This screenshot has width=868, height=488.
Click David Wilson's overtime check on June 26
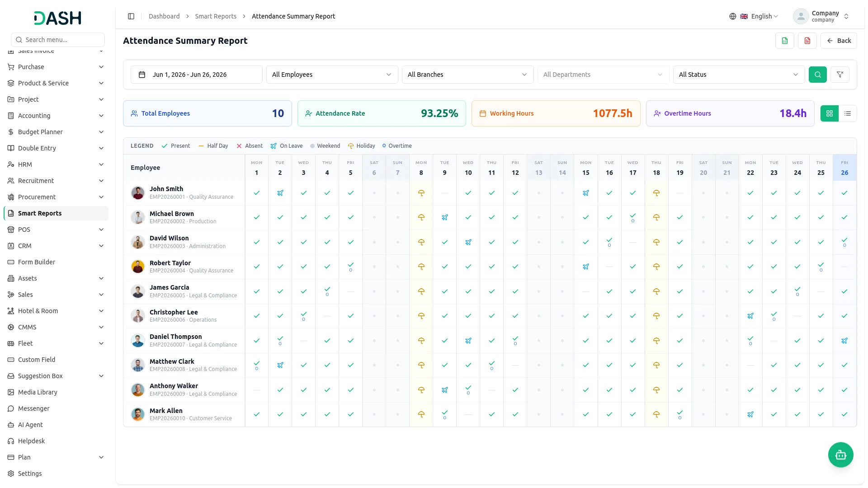pos(844,242)
